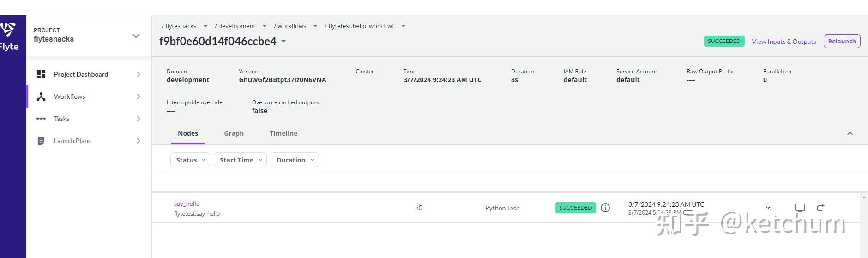Click the Flyte logo icon

pyautogui.click(x=8, y=30)
